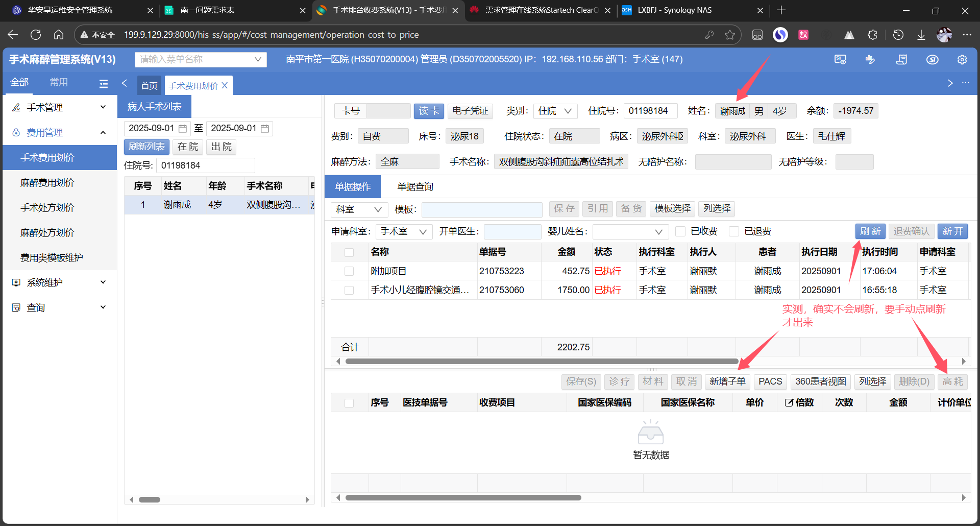Image resolution: width=980 pixels, height=526 pixels.
Task: Open a new browser tab with the plus button
Action: 781,10
